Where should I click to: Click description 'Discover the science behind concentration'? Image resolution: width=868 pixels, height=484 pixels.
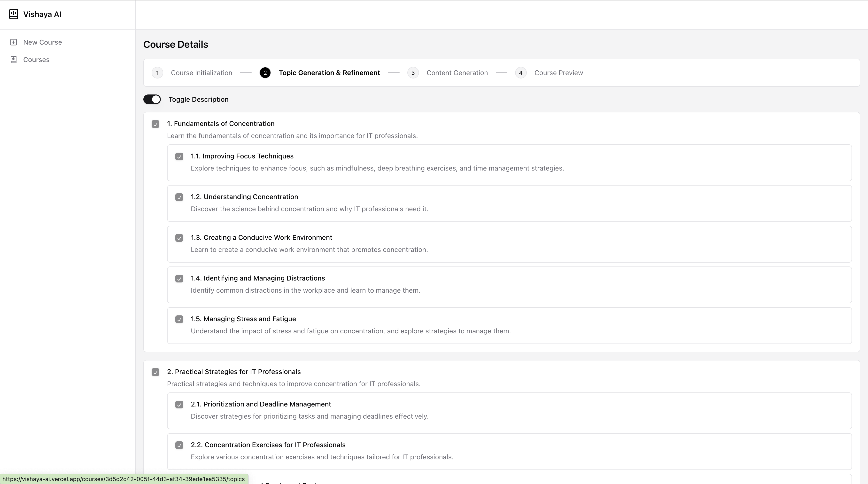point(309,209)
